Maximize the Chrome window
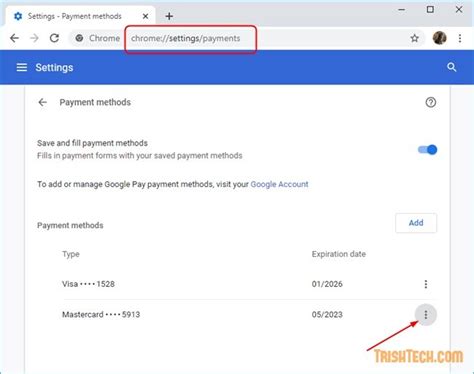The image size is (474, 374). (x=430, y=10)
